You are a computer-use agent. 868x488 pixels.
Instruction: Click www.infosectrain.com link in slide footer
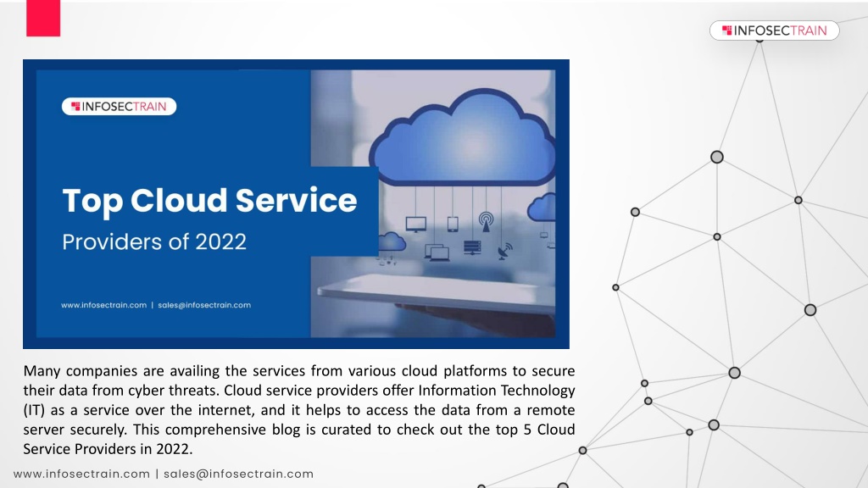coord(81,474)
